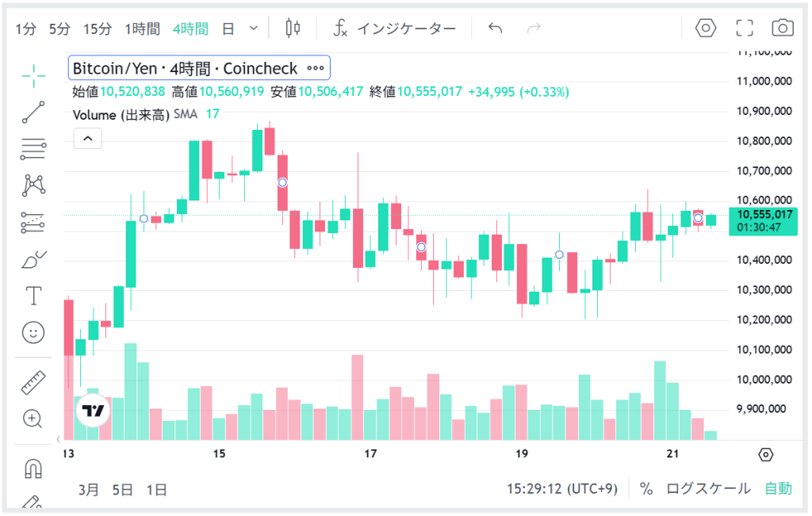Viewport: 812px width, 516px height.
Task: Select the text annotation tool
Action: click(x=33, y=296)
